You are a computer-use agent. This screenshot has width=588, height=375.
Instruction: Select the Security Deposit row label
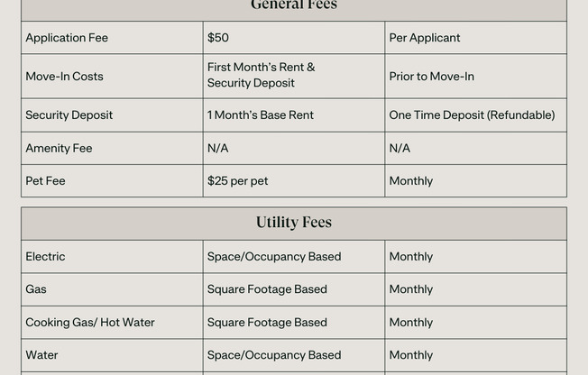69,115
